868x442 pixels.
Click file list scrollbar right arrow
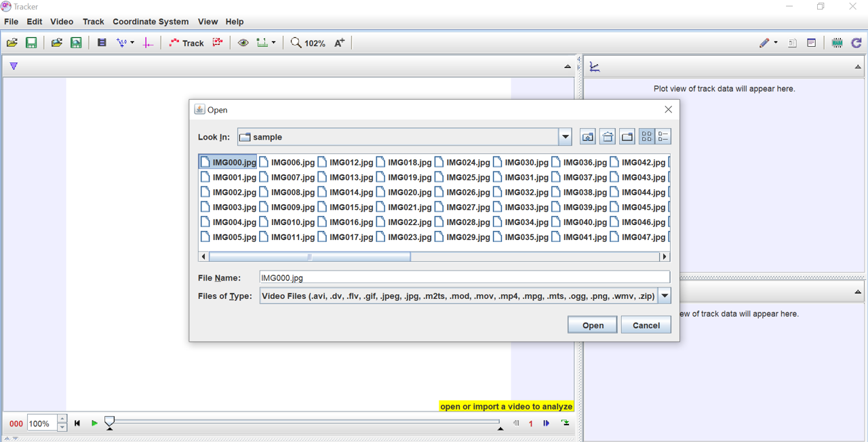point(665,257)
